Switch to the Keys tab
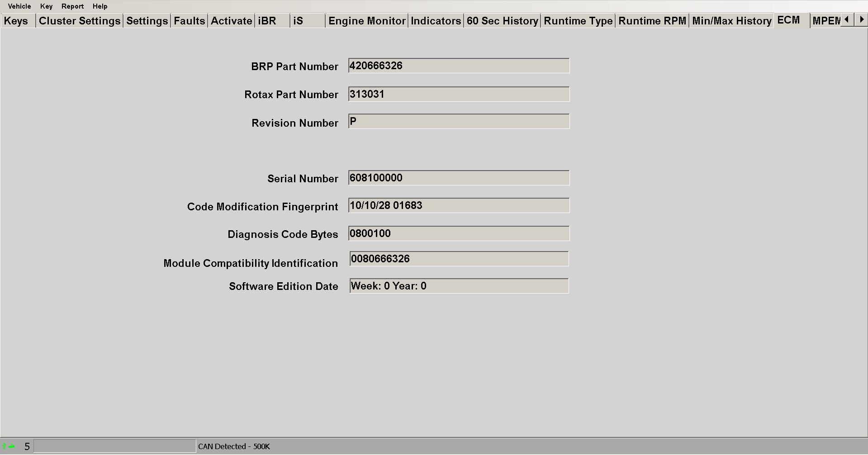The height and width of the screenshot is (455, 868). [x=18, y=21]
